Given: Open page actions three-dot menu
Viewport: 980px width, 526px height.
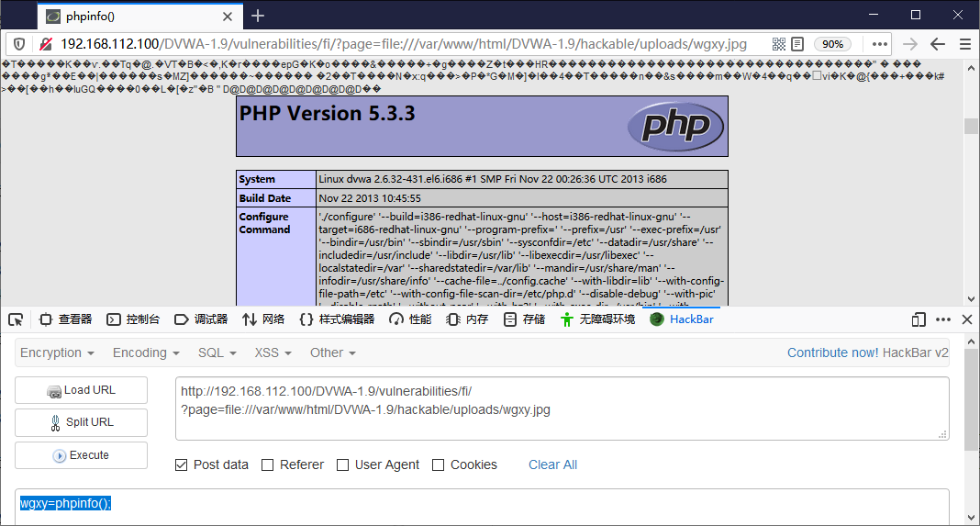Looking at the screenshot, I should coord(880,44).
